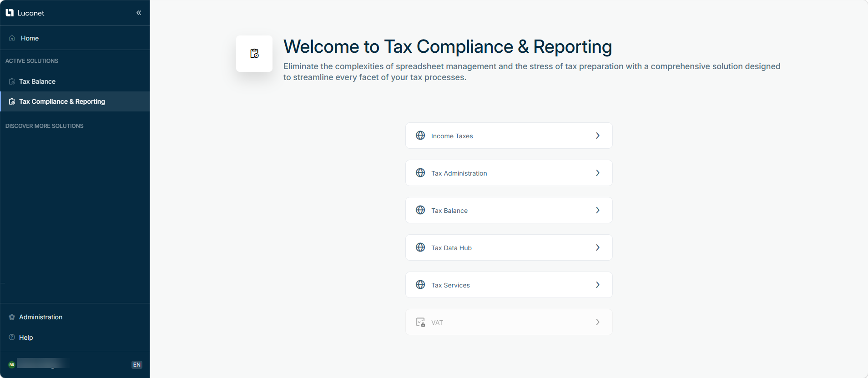Screen dimensions: 868x378
Task: Click the chevron arrow on the VAT card
Action: coord(598,322)
